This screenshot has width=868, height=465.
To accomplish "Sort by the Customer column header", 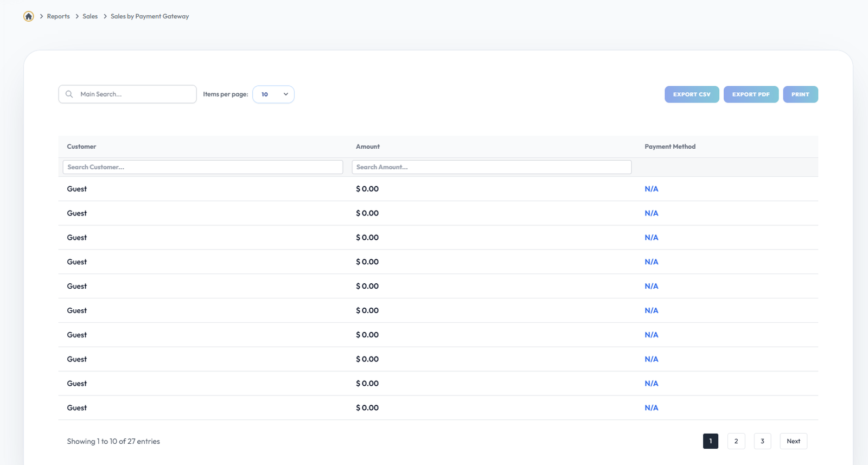I will tap(81, 146).
